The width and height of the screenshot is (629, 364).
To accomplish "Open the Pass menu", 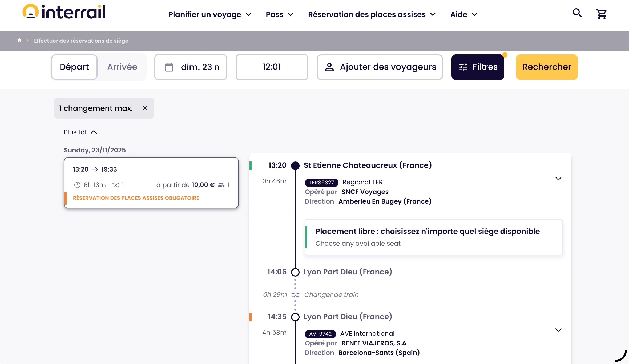I will [279, 14].
